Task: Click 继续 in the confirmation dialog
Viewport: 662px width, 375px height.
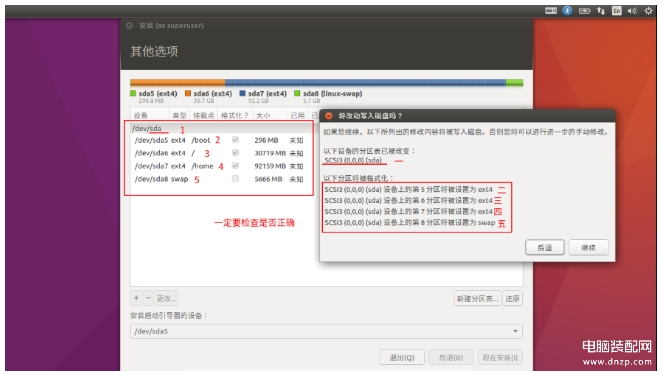Action: pyautogui.click(x=588, y=247)
